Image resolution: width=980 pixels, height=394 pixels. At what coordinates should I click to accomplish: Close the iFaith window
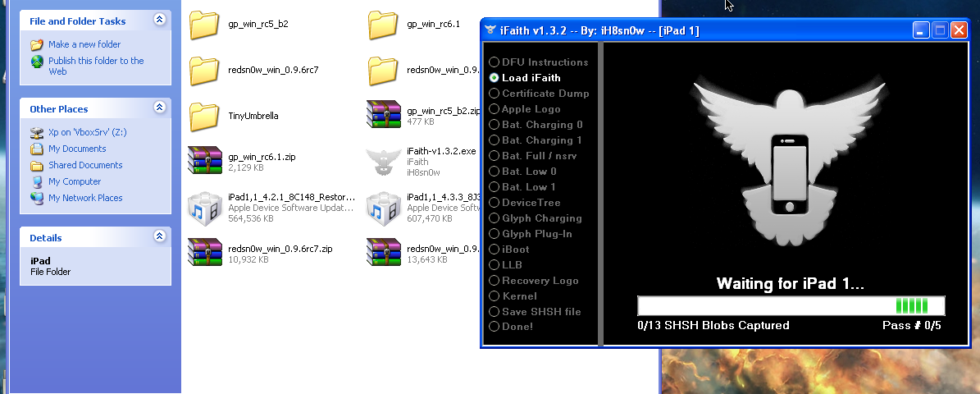(x=959, y=30)
